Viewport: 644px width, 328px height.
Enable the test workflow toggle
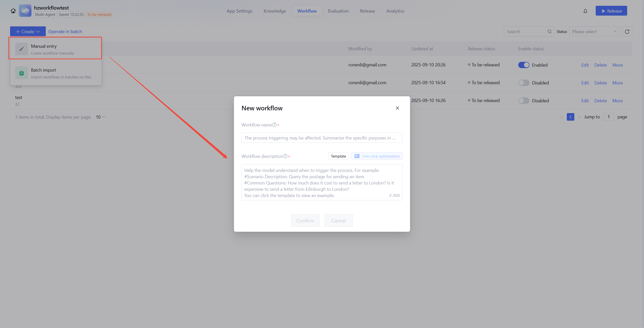tap(524, 101)
